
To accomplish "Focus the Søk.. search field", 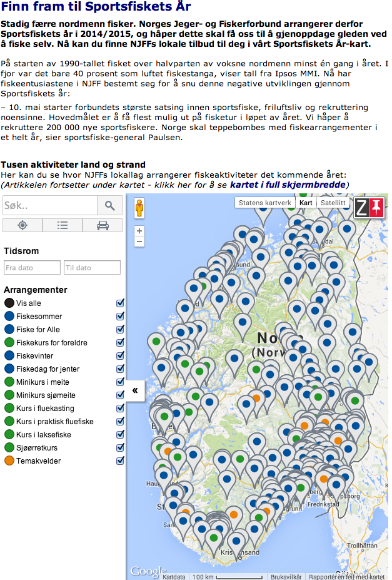I will [50, 205].
